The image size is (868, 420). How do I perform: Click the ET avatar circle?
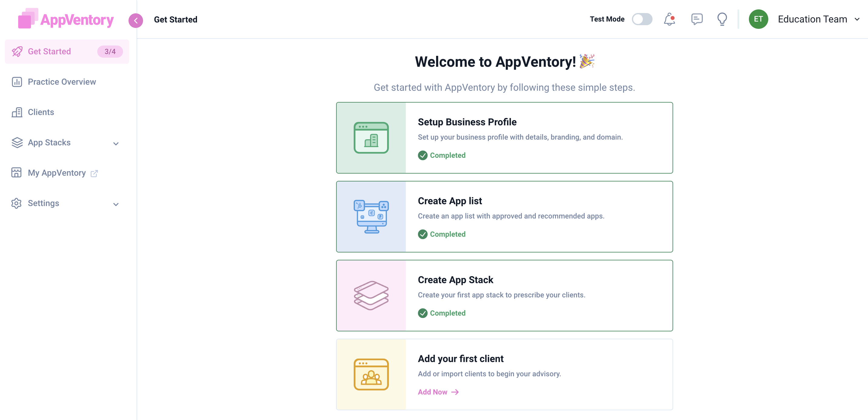758,19
